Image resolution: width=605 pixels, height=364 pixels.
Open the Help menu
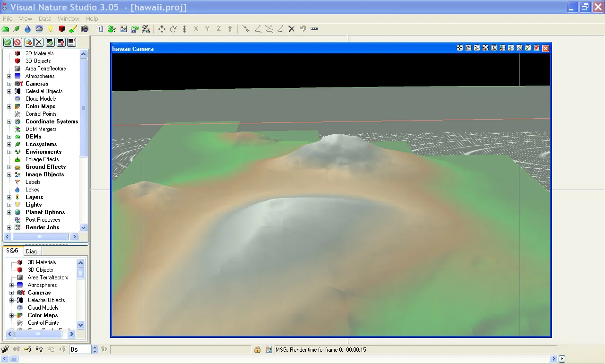(92, 18)
